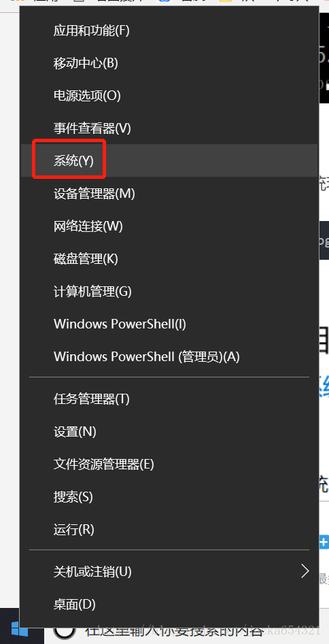This screenshot has height=644, width=329.
Task: Open 运行(R) dialog entry
Action: (x=169, y=530)
